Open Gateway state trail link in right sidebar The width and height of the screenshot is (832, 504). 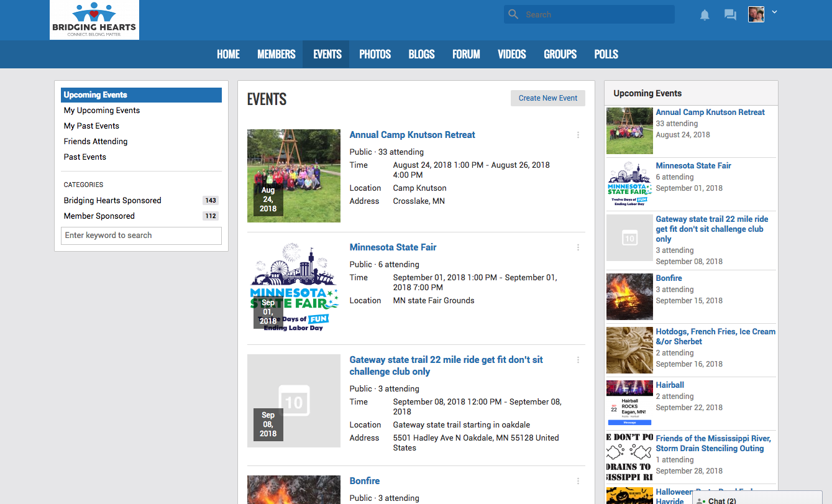tap(712, 229)
